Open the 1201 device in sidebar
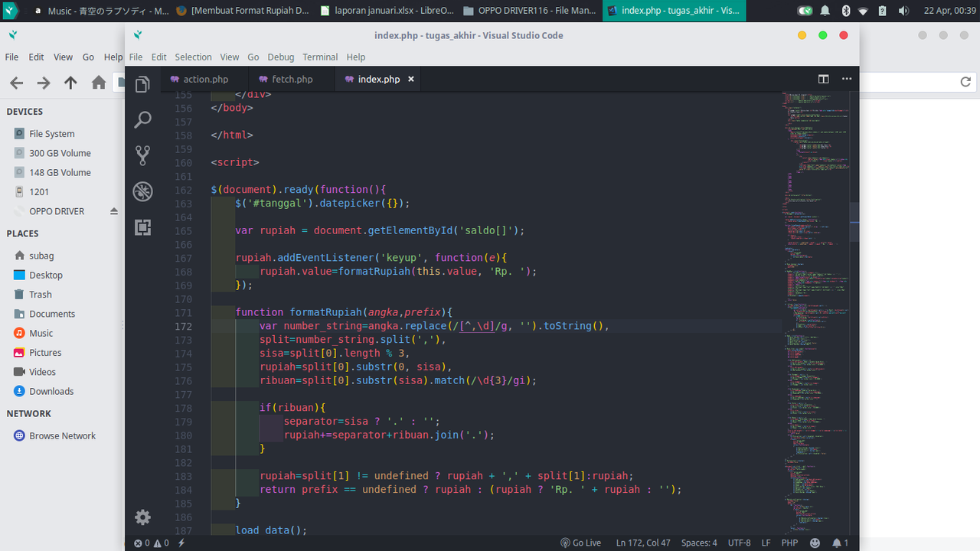This screenshot has height=551, width=980. (39, 192)
